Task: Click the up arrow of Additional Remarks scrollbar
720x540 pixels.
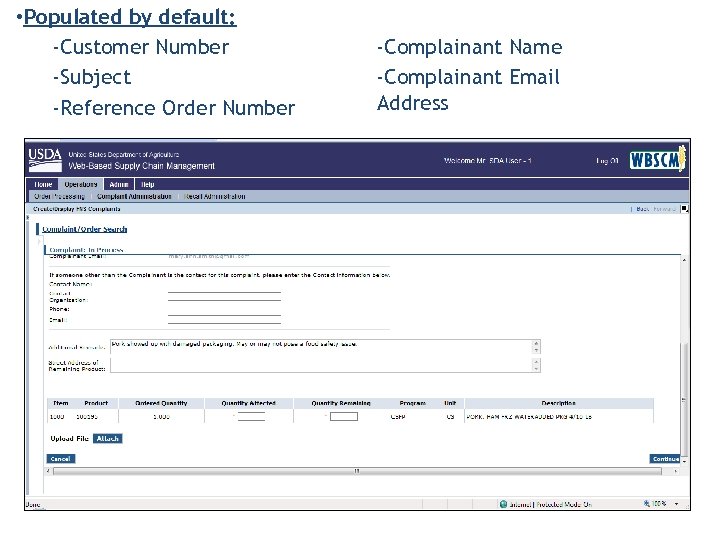Action: coord(536,343)
